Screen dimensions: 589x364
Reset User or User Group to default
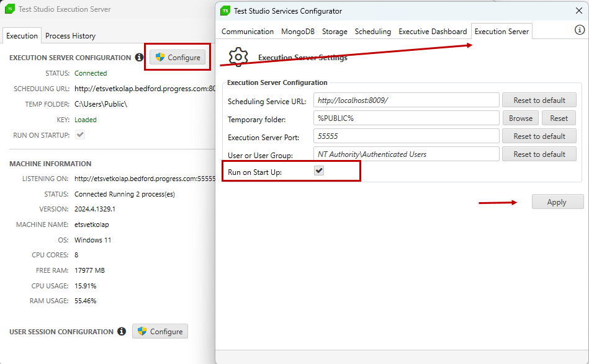pyautogui.click(x=539, y=154)
